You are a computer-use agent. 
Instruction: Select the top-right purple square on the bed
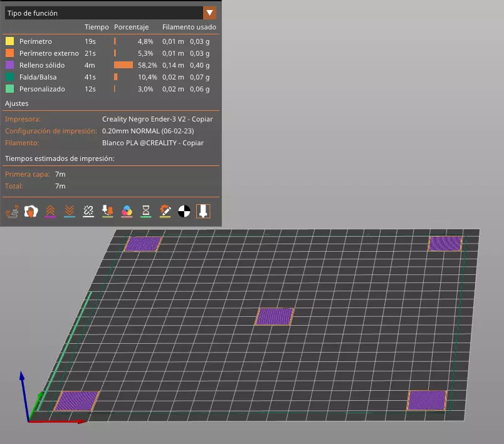(445, 244)
